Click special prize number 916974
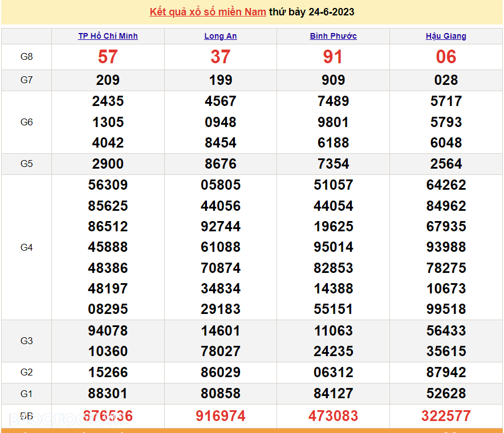The image size is (504, 433). coord(221,416)
